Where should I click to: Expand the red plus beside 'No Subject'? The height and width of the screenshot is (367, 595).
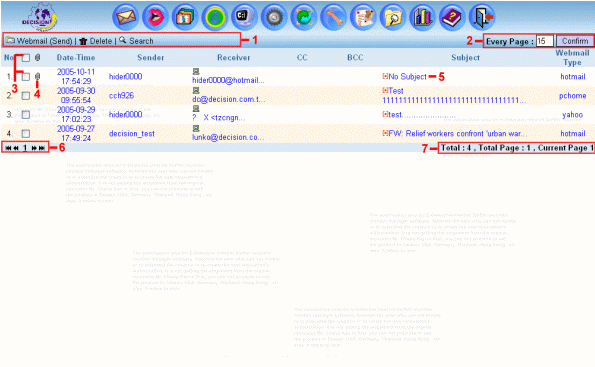point(385,76)
